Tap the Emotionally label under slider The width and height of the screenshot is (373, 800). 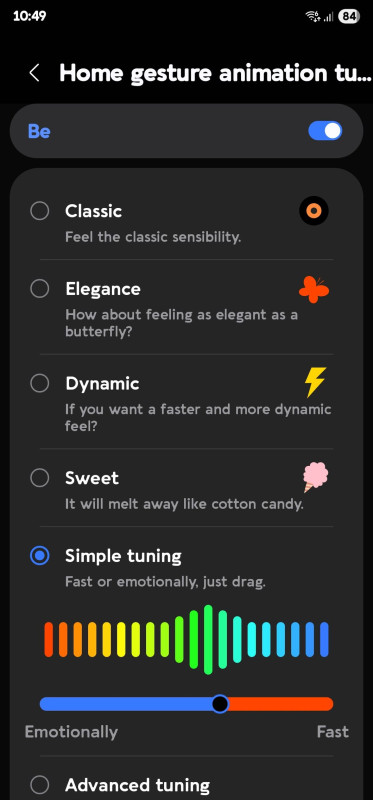coord(71,732)
